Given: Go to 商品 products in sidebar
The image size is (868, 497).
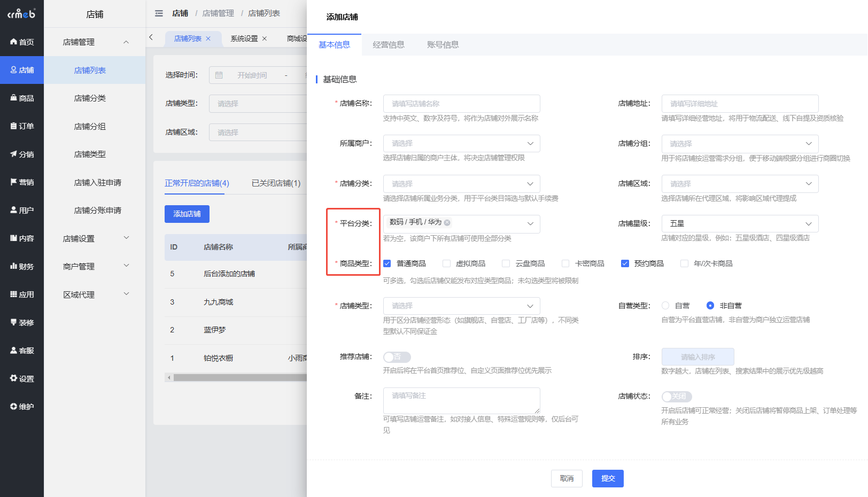Looking at the screenshot, I should click(x=21, y=98).
